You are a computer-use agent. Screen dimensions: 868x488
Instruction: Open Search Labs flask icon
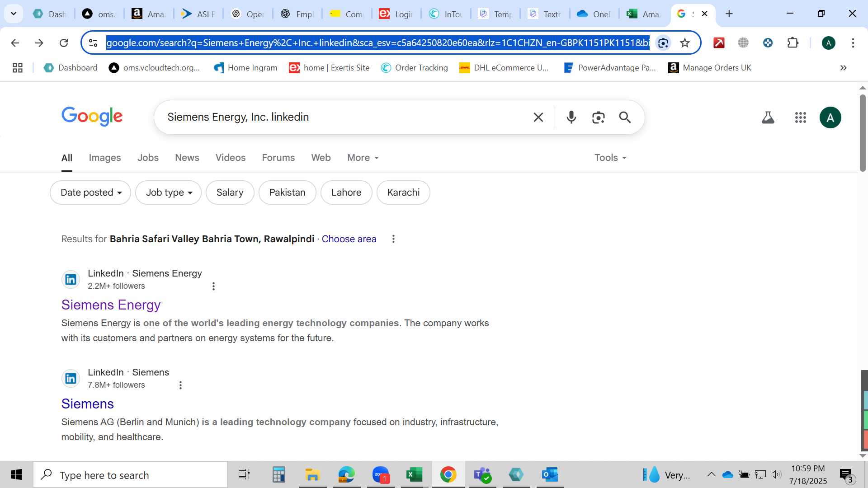tap(768, 117)
